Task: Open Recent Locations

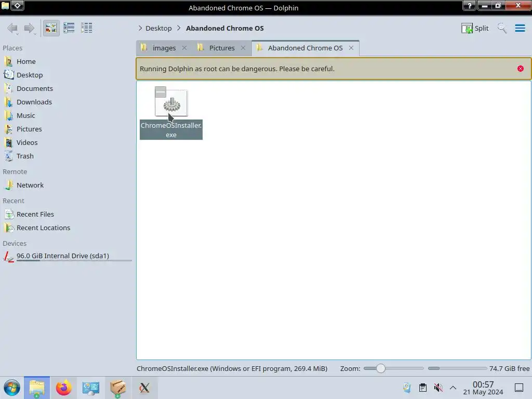Action: 43,228
